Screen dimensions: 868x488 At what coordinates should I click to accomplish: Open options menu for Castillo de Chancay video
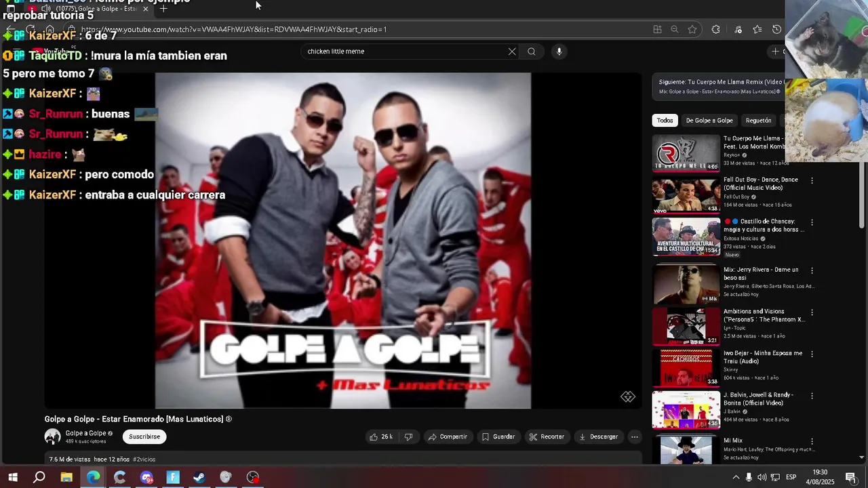pyautogui.click(x=812, y=222)
